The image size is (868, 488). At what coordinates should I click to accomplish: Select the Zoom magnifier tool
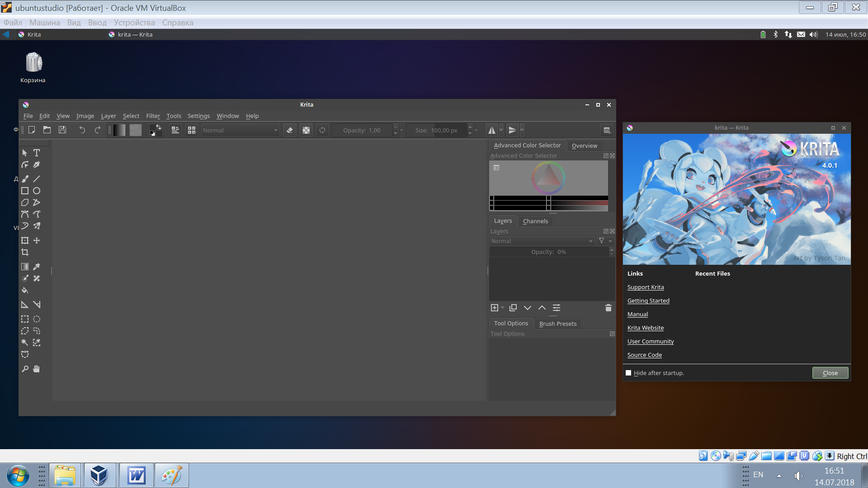(x=25, y=369)
